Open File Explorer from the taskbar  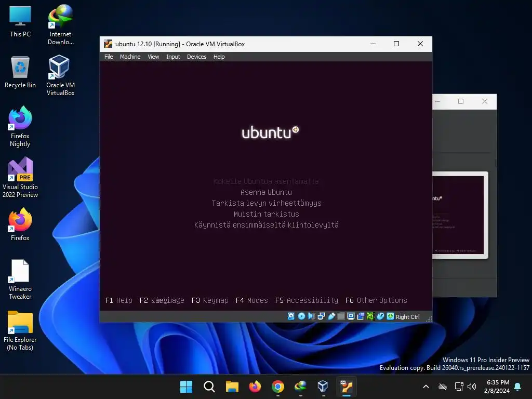[x=232, y=387]
